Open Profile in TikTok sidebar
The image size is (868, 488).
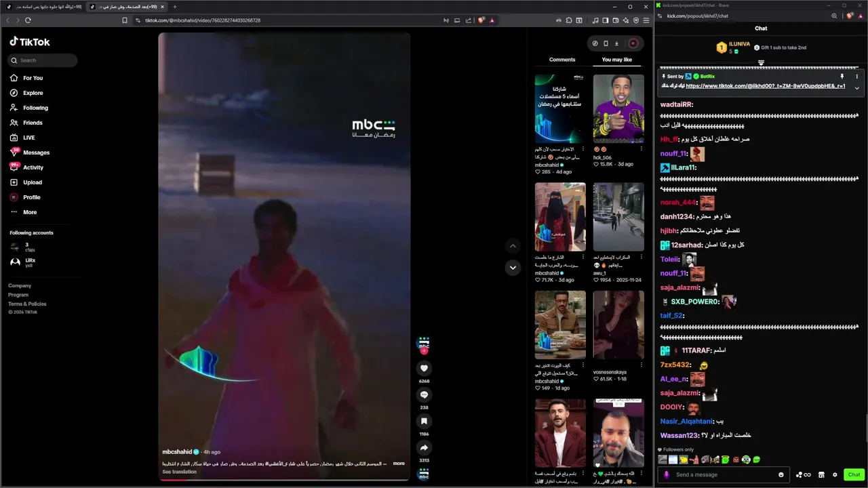point(31,197)
